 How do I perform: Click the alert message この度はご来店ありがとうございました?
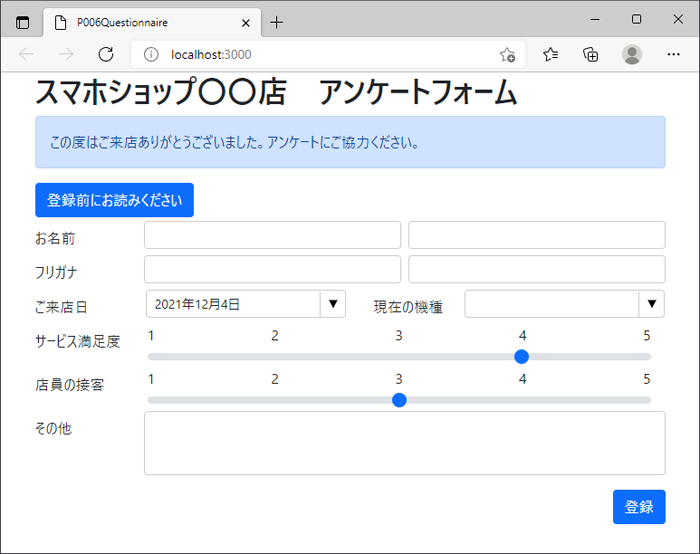pos(350,142)
